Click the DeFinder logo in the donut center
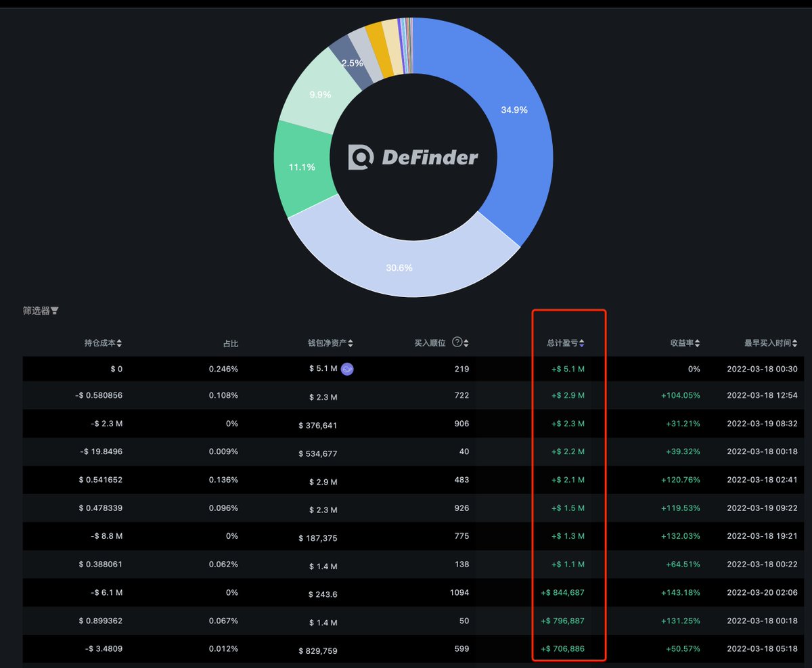Screen dimensions: 812x668 point(413,158)
